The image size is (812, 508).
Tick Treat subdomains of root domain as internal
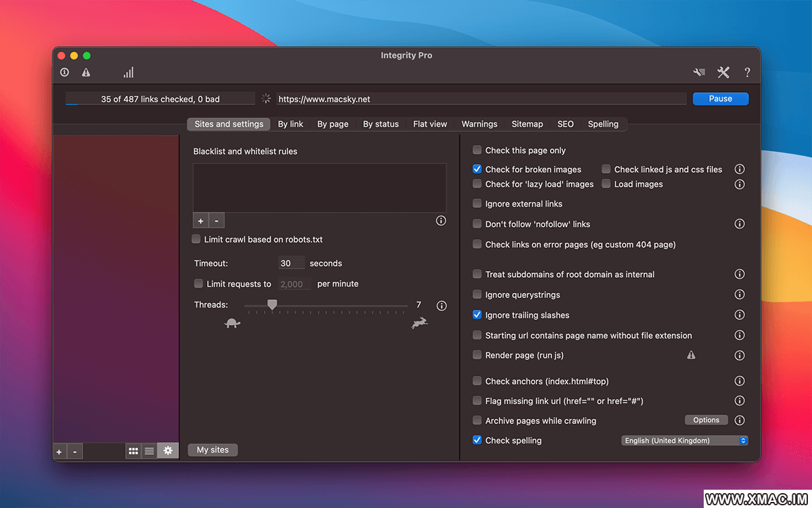pyautogui.click(x=478, y=274)
